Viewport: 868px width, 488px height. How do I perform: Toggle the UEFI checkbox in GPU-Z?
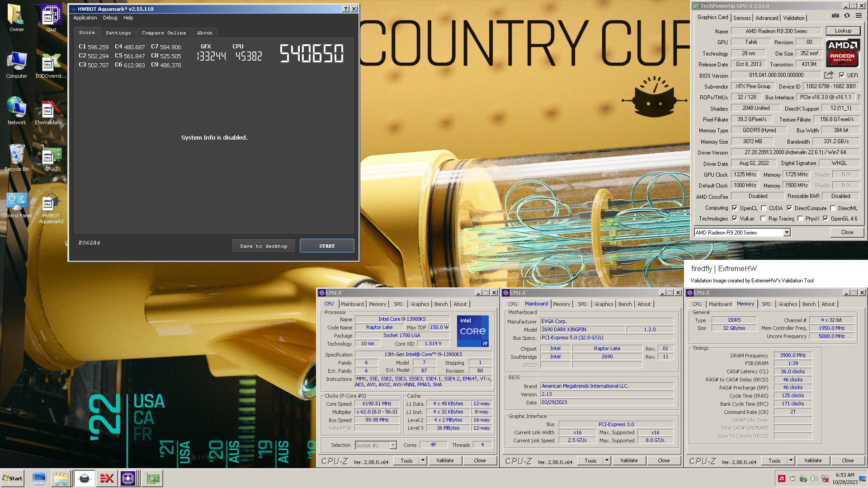point(842,75)
